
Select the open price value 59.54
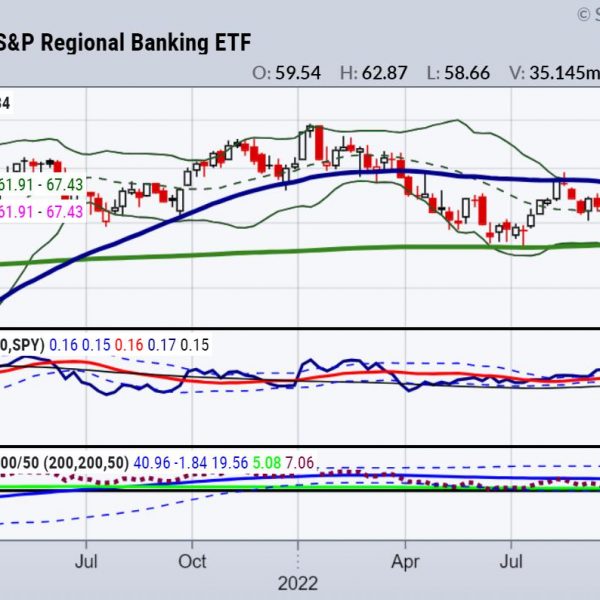tap(298, 73)
